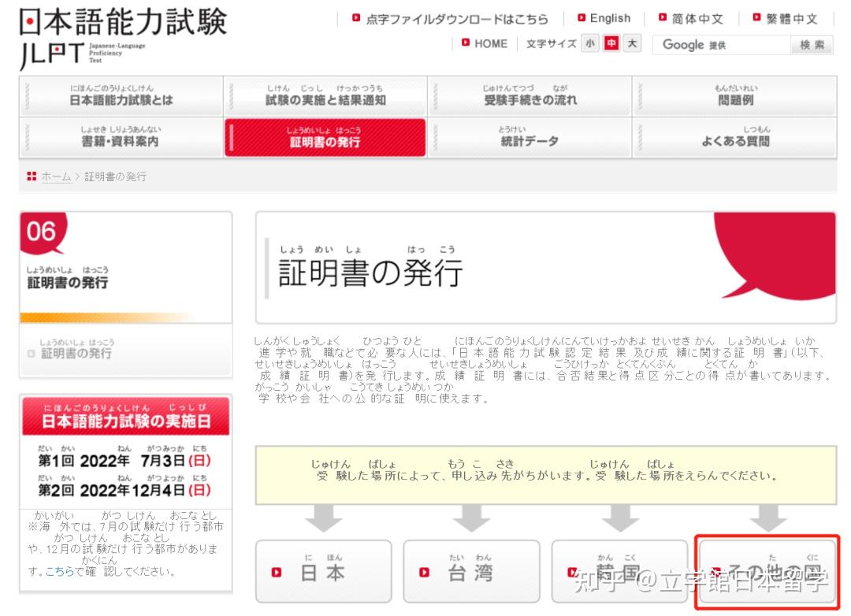Click the breadcrumb grid icon before ホーム
The image size is (851, 616).
pos(31,177)
